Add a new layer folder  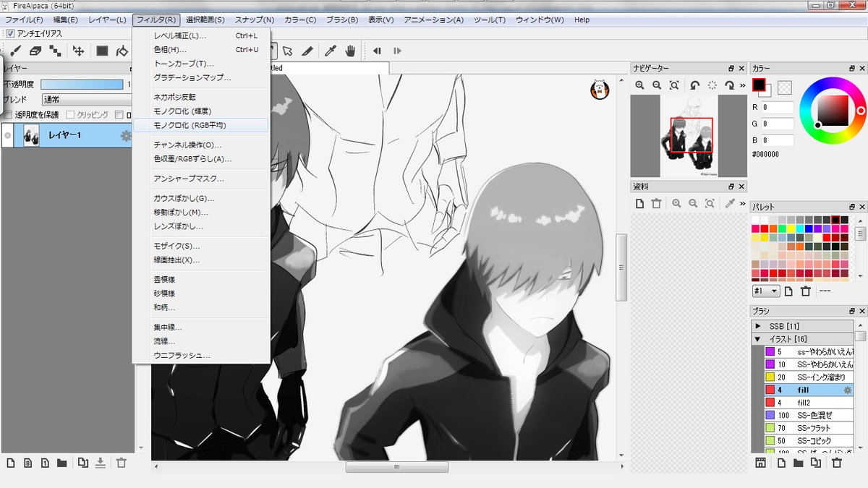(61, 463)
